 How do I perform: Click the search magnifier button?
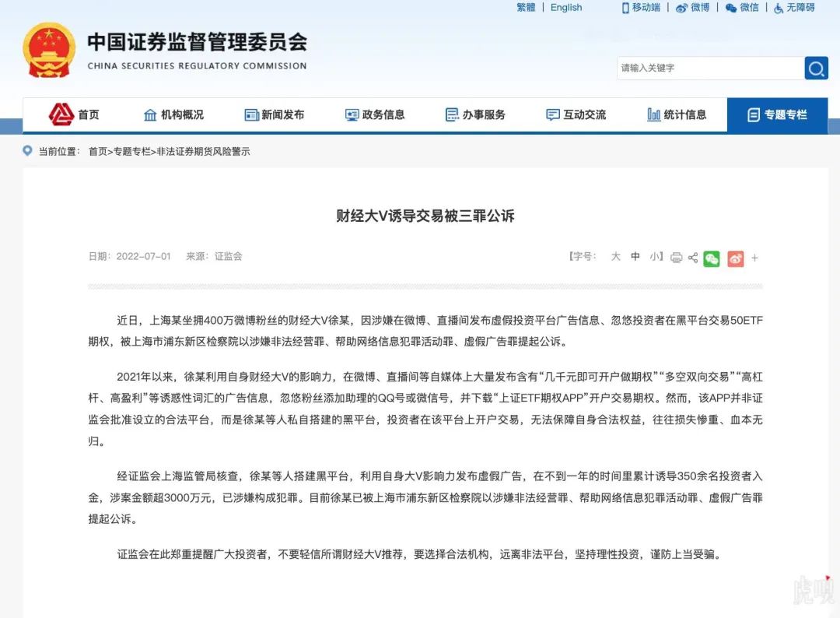click(816, 68)
